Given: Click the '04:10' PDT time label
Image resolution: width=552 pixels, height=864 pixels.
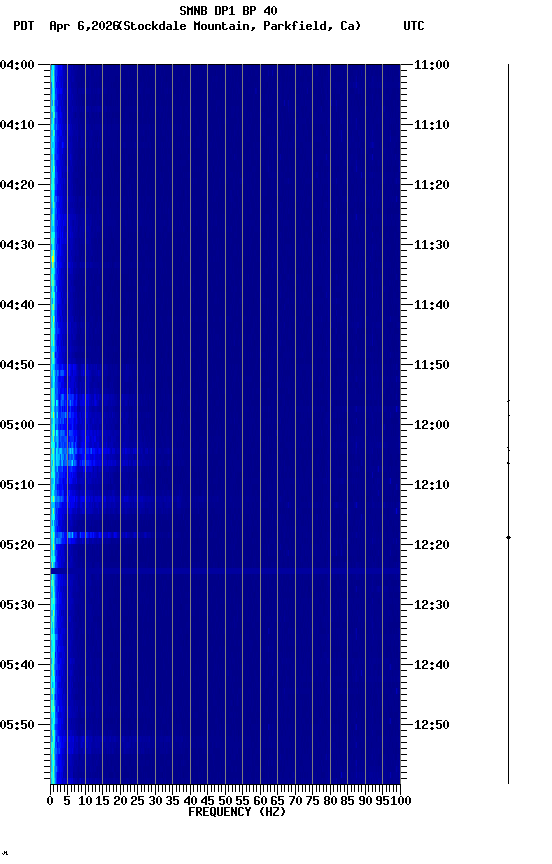Looking at the screenshot, I should pyautogui.click(x=17, y=125).
